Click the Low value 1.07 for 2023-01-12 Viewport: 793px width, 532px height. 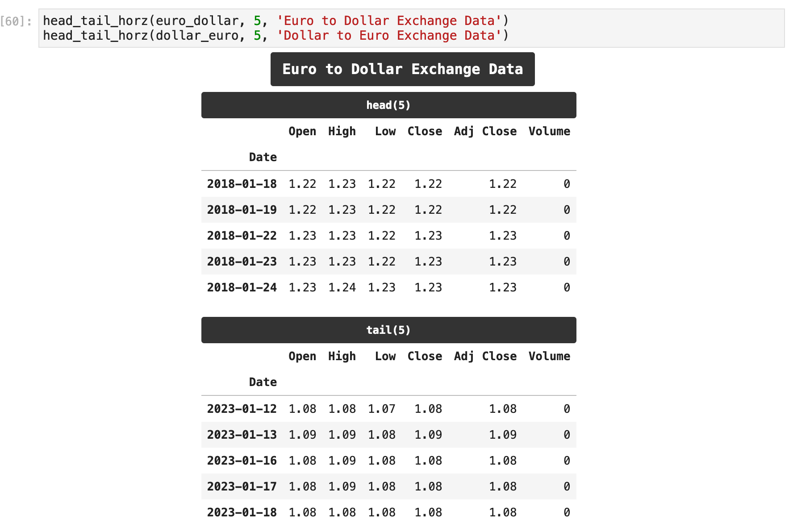pos(382,409)
